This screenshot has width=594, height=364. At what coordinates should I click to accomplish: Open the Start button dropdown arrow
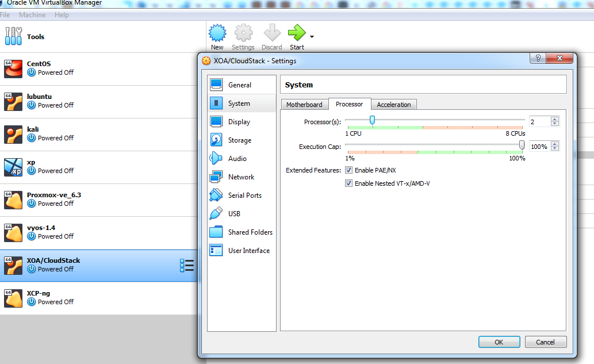[x=312, y=37]
